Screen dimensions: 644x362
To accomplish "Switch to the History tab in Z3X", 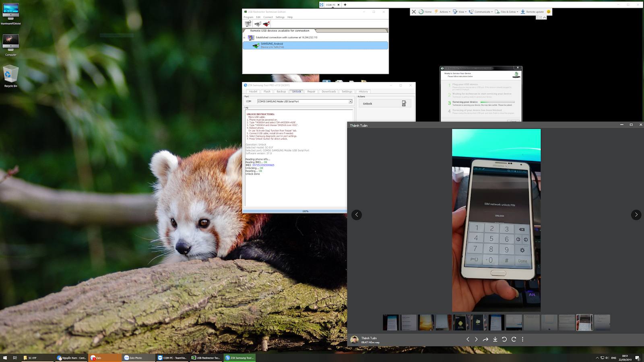I will 363,92.
